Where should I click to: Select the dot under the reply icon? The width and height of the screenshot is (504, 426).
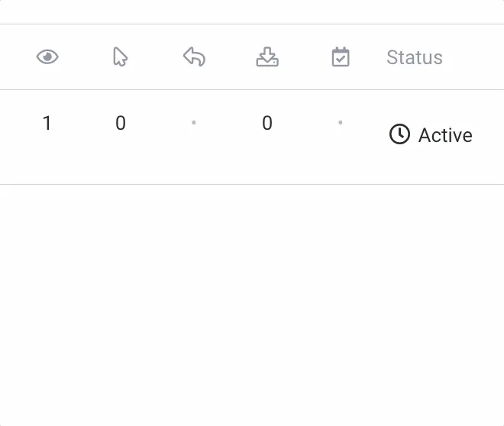click(x=194, y=122)
